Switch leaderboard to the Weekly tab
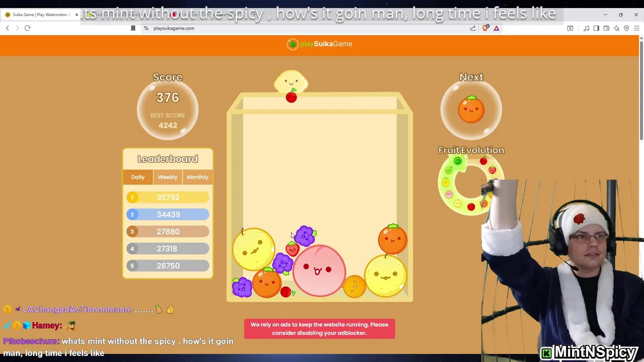The image size is (644, 362). coord(168,177)
